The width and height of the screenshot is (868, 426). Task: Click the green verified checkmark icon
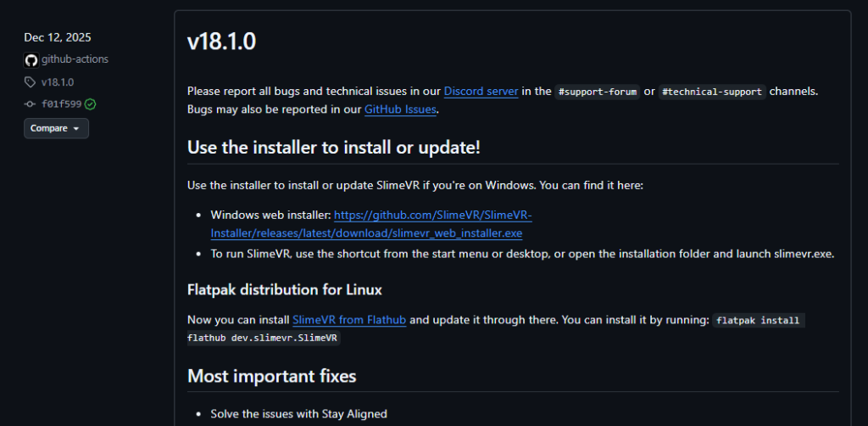coord(90,104)
